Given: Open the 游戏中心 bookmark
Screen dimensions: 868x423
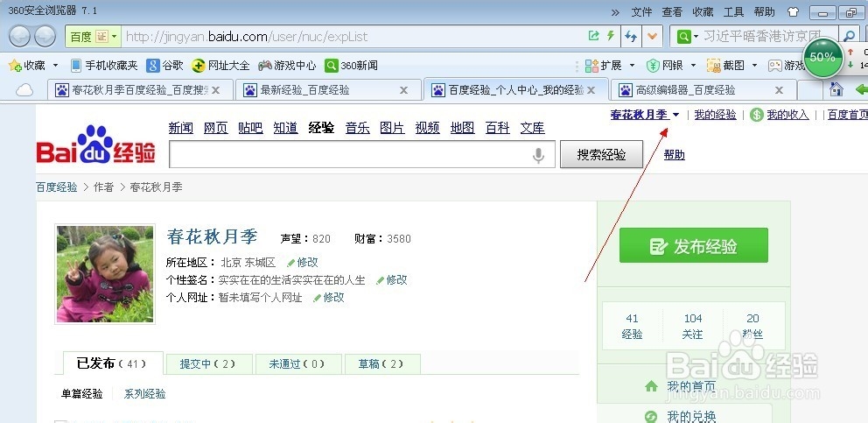Looking at the screenshot, I should (x=287, y=66).
